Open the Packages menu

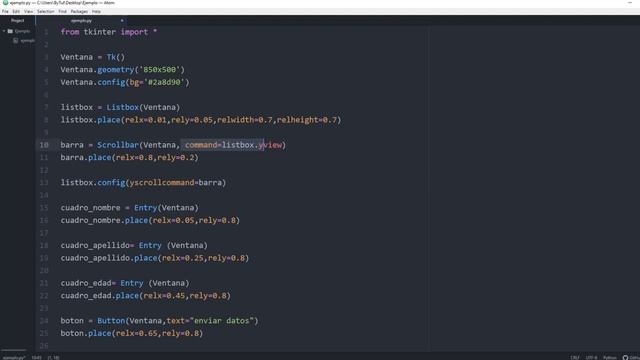point(79,11)
